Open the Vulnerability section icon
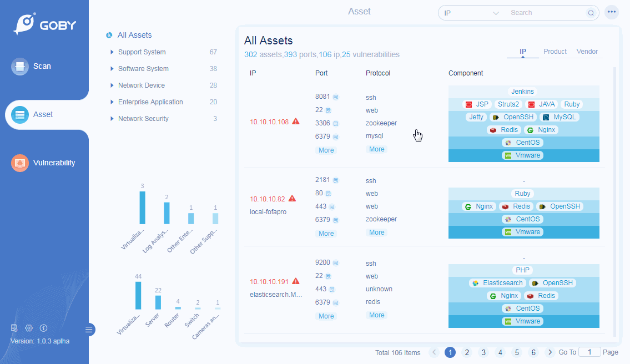 (x=19, y=163)
